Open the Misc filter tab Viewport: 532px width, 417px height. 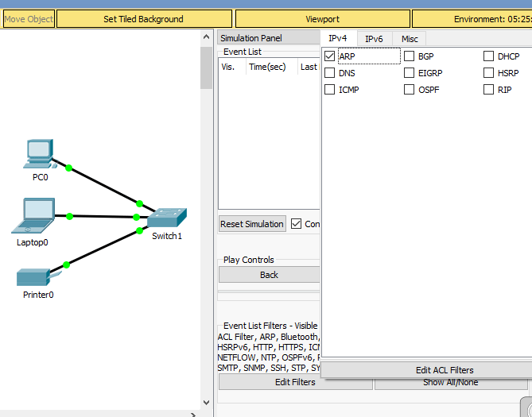[410, 39]
